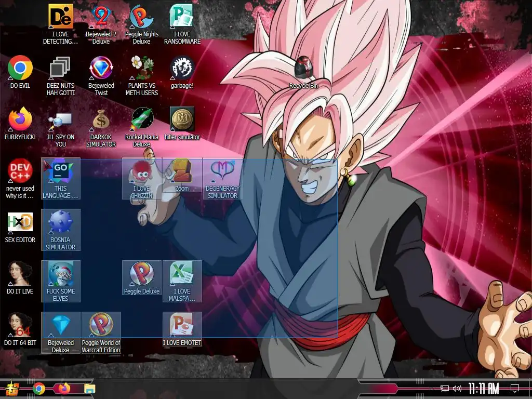Open the Peggle Nights Deluxe shortcut

[141, 24]
